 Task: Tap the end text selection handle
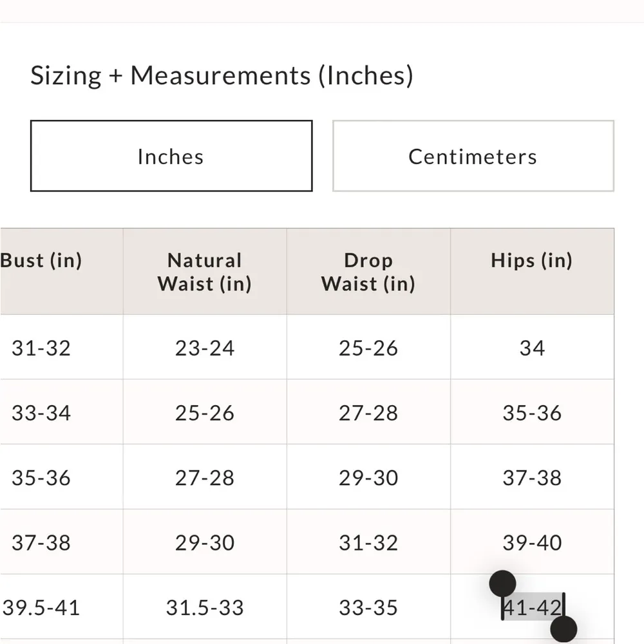click(x=563, y=629)
